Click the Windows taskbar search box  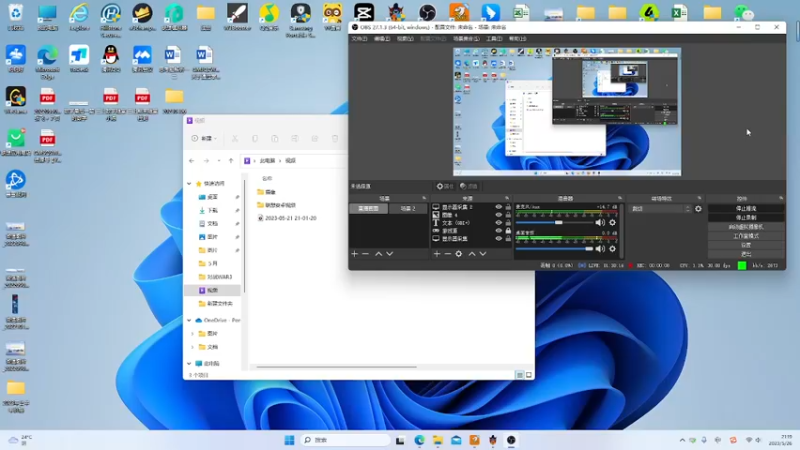point(345,440)
